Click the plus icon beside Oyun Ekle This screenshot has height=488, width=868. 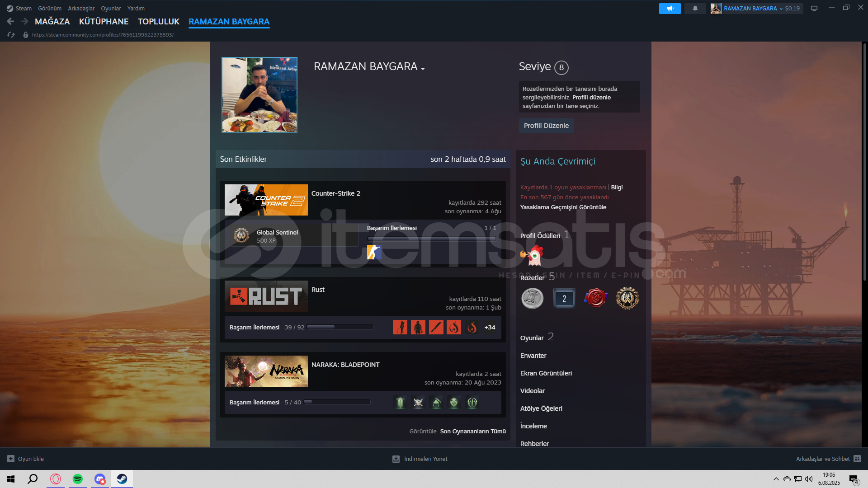(x=11, y=459)
